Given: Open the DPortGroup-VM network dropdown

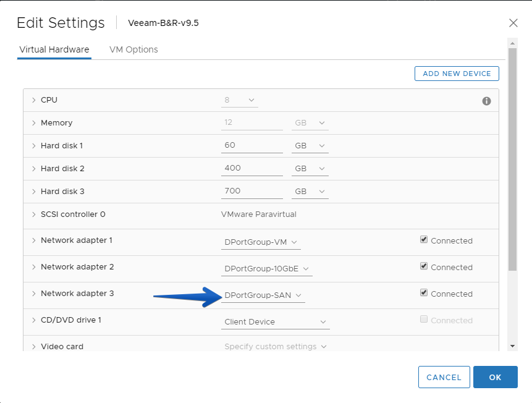Looking at the screenshot, I should (x=261, y=242).
